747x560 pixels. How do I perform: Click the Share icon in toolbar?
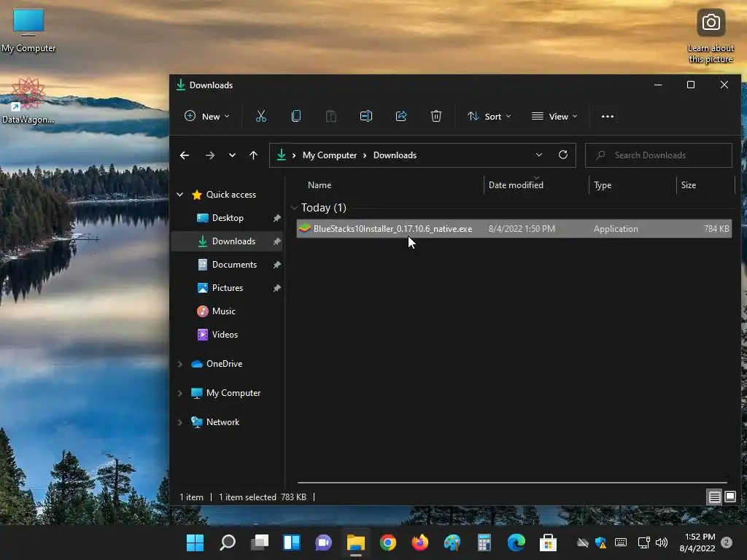pyautogui.click(x=401, y=116)
